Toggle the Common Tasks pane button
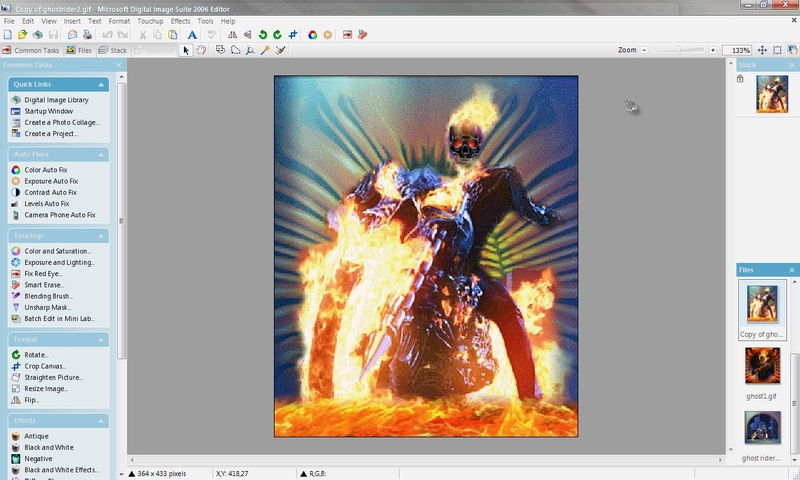Screen dimensions: 800x480 click(31, 50)
